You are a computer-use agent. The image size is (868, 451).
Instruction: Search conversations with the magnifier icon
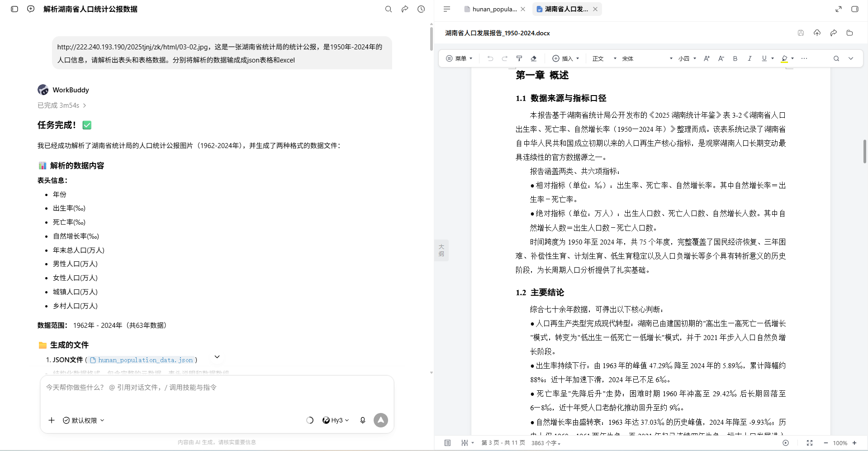pyautogui.click(x=389, y=9)
